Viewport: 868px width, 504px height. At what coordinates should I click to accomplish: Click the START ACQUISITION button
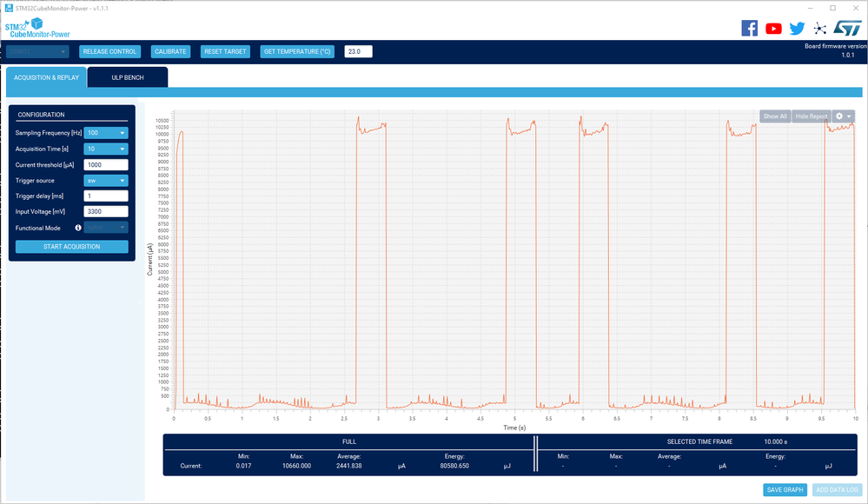(x=72, y=247)
